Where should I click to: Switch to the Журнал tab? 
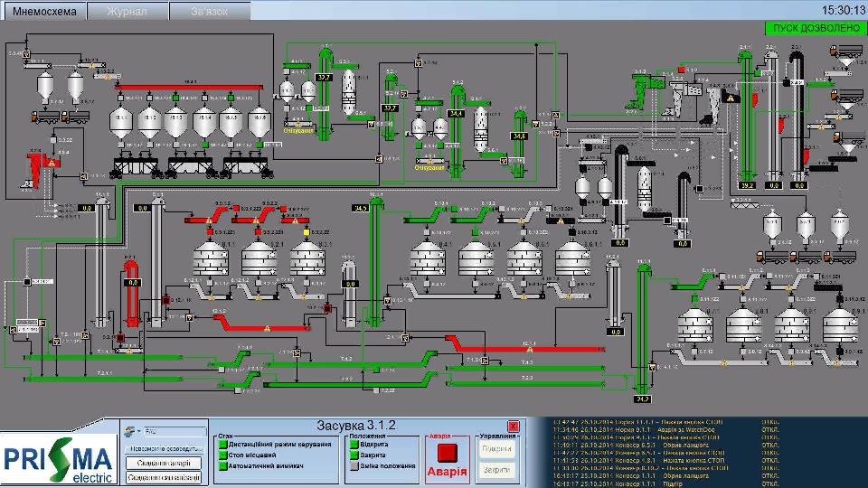coord(127,11)
